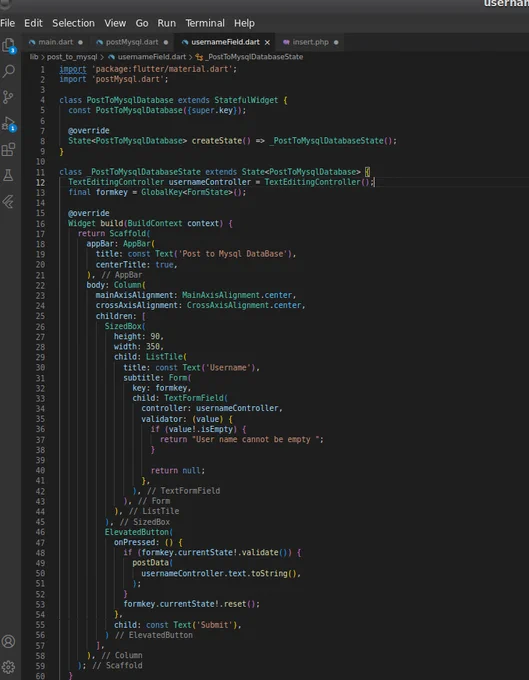Image resolution: width=529 pixels, height=680 pixels.
Task: Switch to the postMysql.dart tab
Action: (x=132, y=42)
